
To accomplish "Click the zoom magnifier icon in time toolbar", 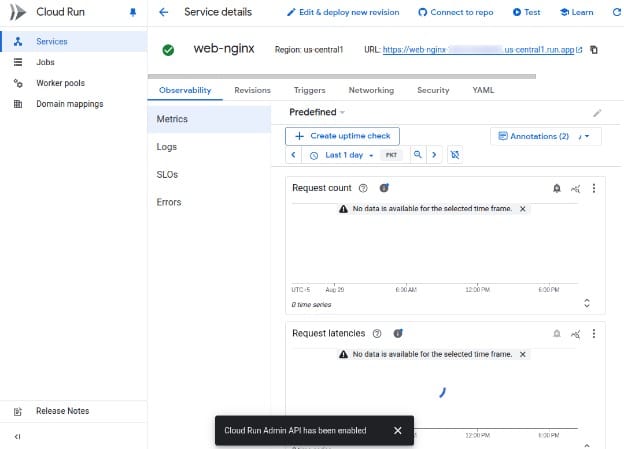I will [x=417, y=154].
